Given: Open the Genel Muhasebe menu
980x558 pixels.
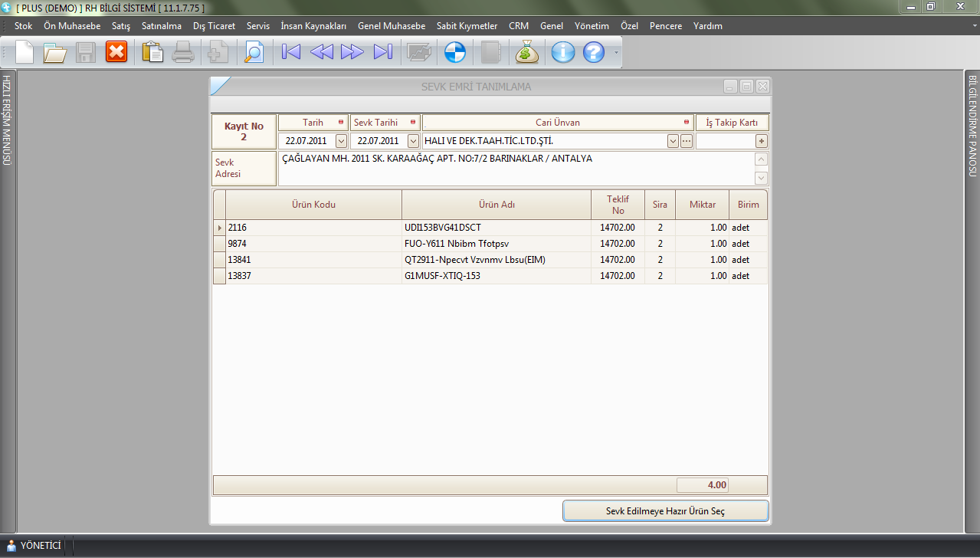Looking at the screenshot, I should click(x=391, y=26).
